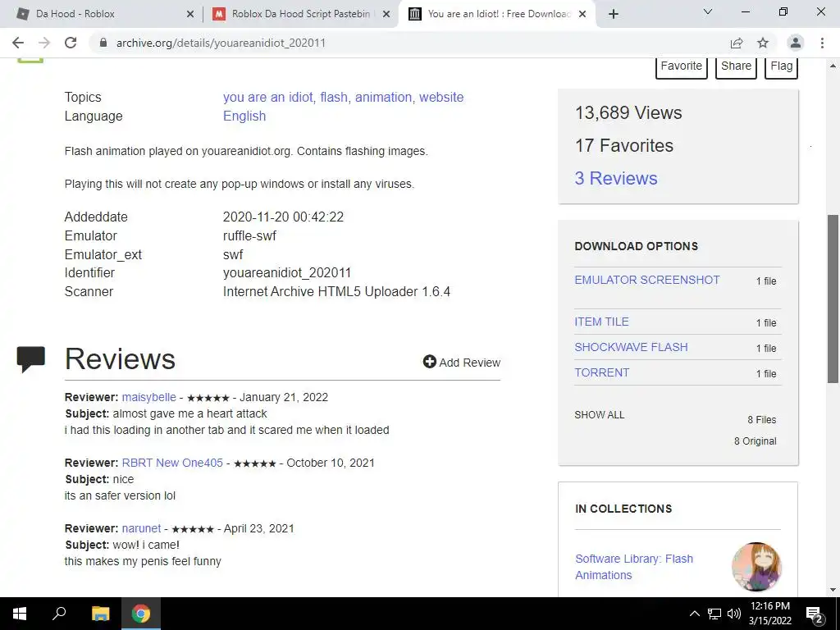Switch to Roblox Da Hood Script Pastebin tab
Image resolution: width=840 pixels, height=630 pixels.
click(300, 14)
